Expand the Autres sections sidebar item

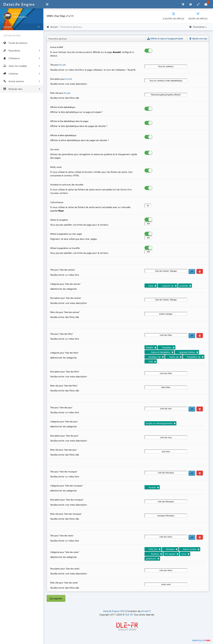[22, 81]
